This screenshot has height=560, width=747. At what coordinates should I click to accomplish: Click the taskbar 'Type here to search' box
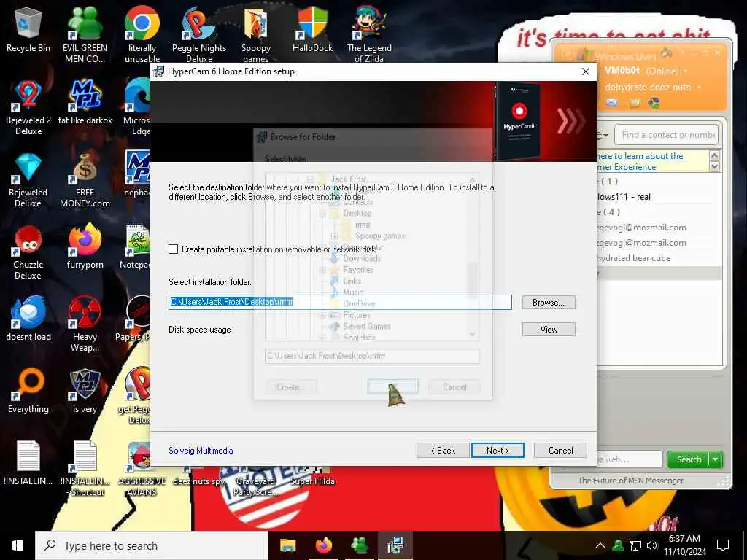(152, 545)
